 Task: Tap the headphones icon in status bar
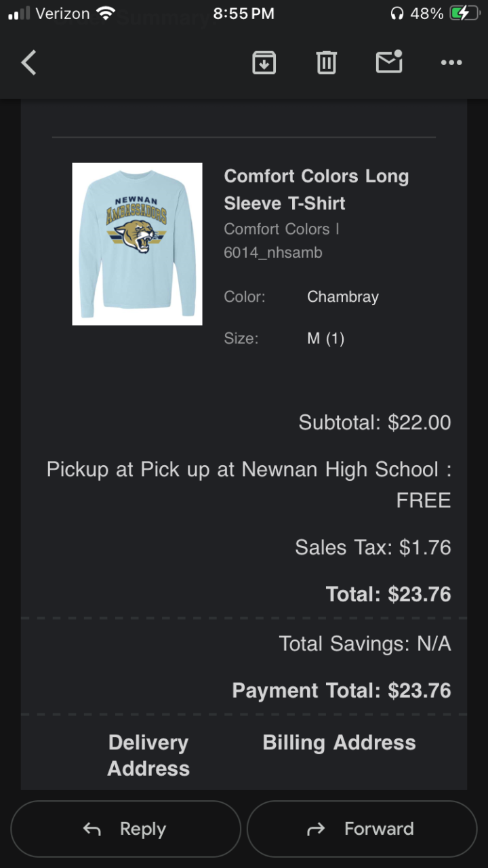(x=397, y=14)
